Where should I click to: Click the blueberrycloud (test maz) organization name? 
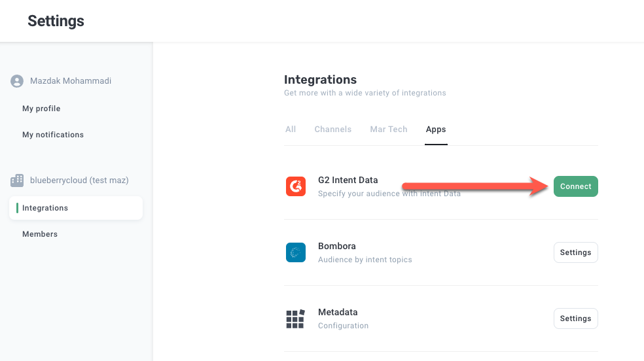(79, 180)
